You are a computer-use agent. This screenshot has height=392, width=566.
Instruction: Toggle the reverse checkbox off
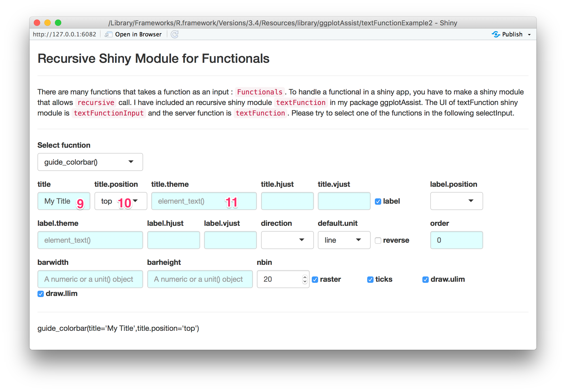(x=378, y=240)
